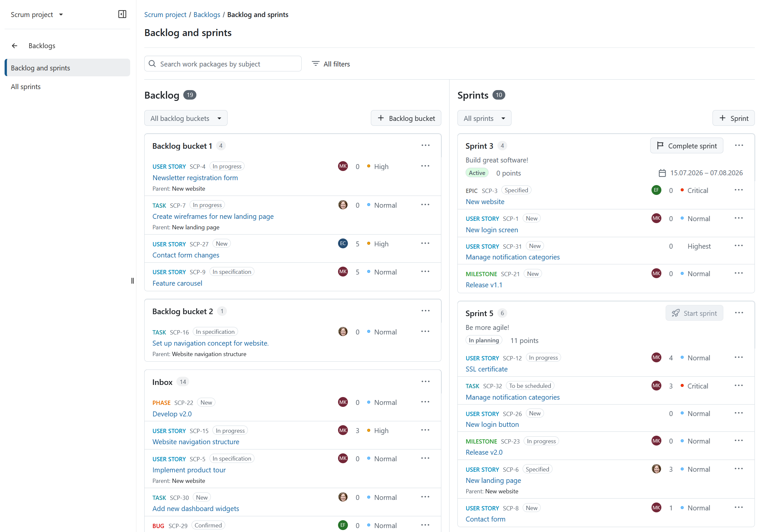
Task: Create a new Sprint
Action: coord(733,118)
